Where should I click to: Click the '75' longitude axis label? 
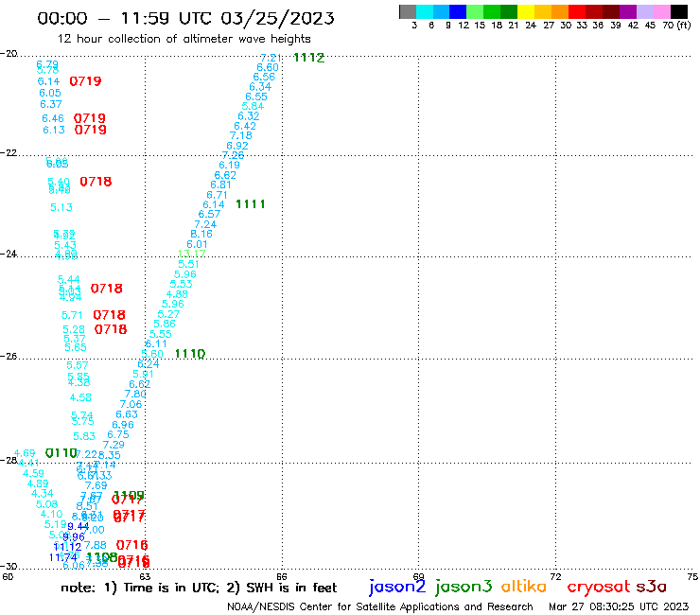click(692, 576)
